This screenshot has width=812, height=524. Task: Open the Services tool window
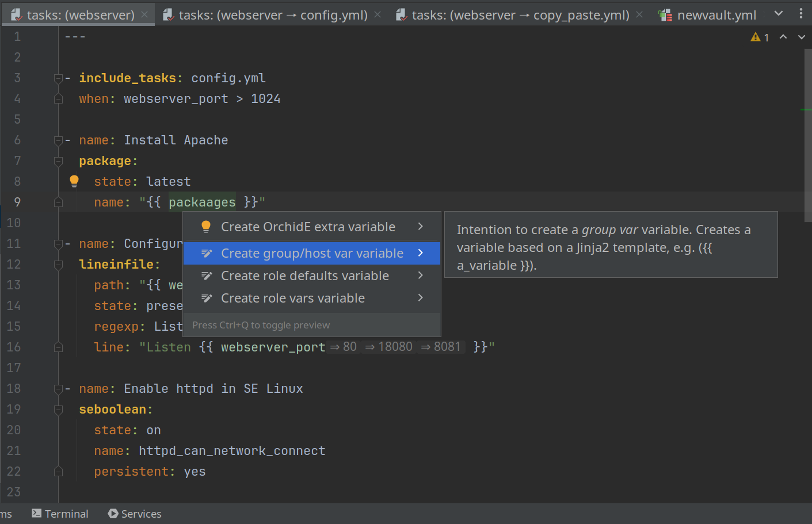click(x=135, y=514)
